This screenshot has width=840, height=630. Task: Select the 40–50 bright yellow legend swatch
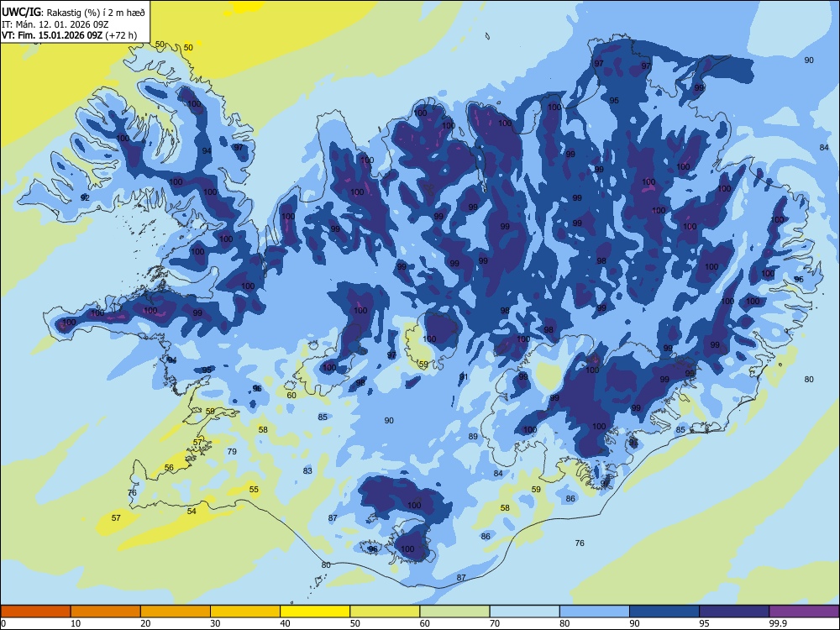315,612
